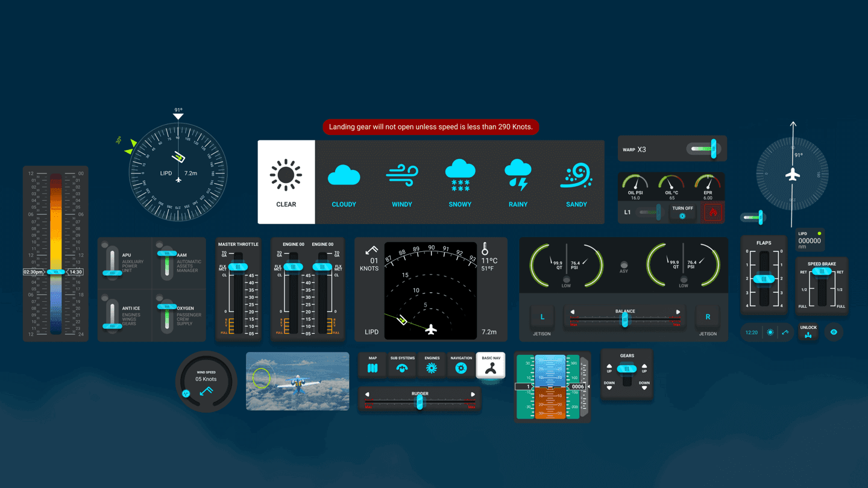Screen dimensions: 868x488
Task: Click the rudder right arrow
Action: 473,395
